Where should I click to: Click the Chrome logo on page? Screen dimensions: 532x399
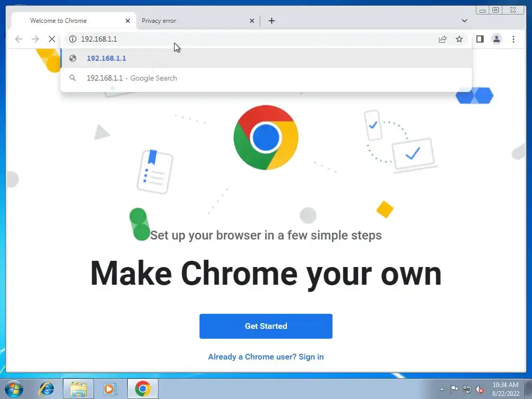tap(265, 137)
